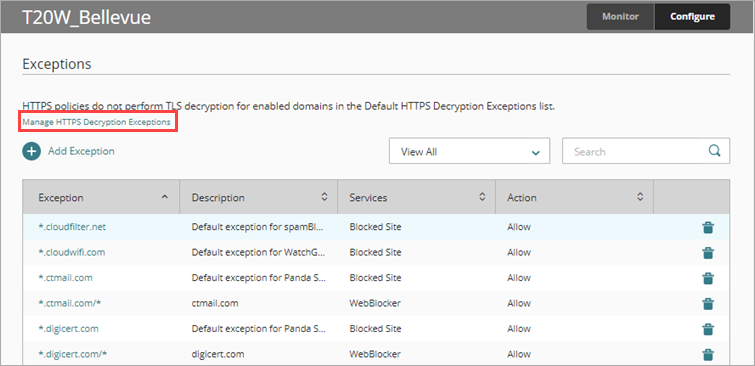This screenshot has height=366, width=755.
Task: Open the *.cloudfilter.net exception
Action: (72, 227)
